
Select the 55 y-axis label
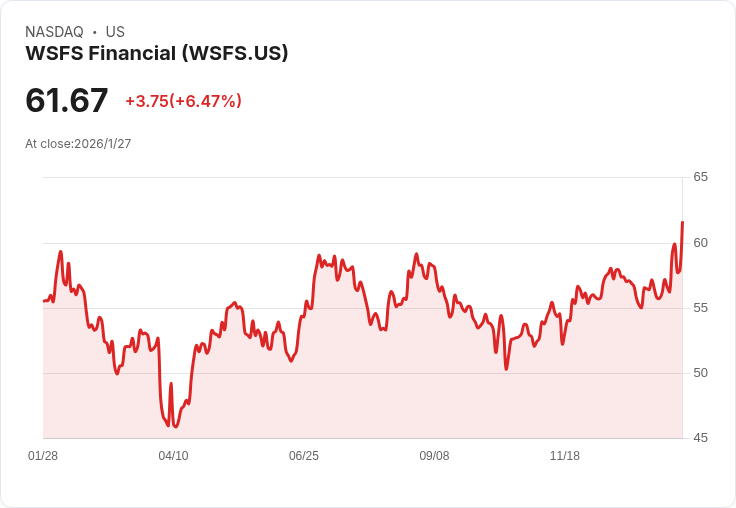pyautogui.click(x=700, y=308)
